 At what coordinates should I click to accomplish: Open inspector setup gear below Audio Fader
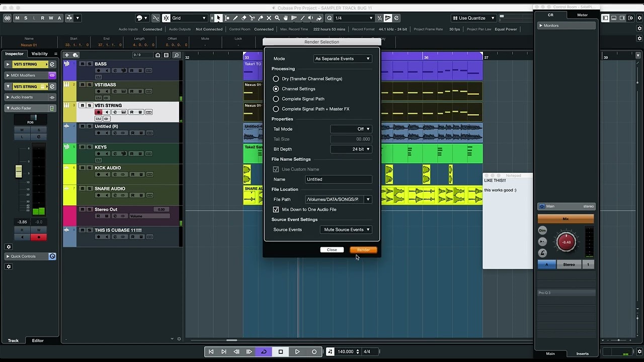pos(9,247)
